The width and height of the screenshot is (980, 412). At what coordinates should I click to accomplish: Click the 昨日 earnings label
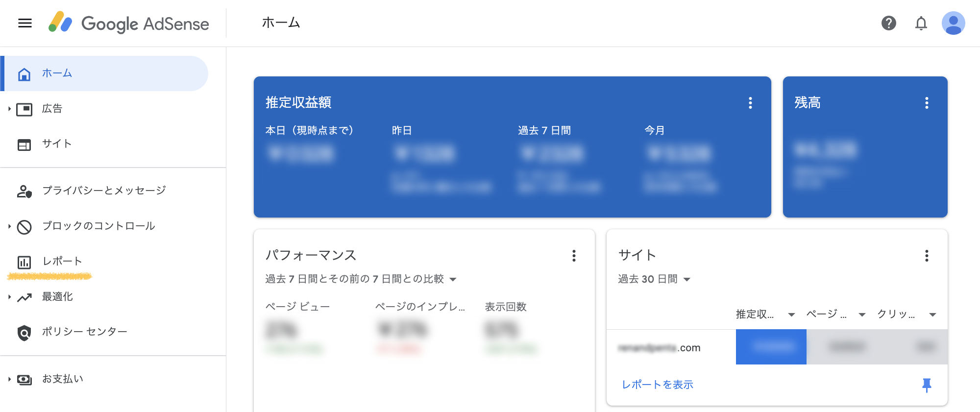click(x=402, y=130)
